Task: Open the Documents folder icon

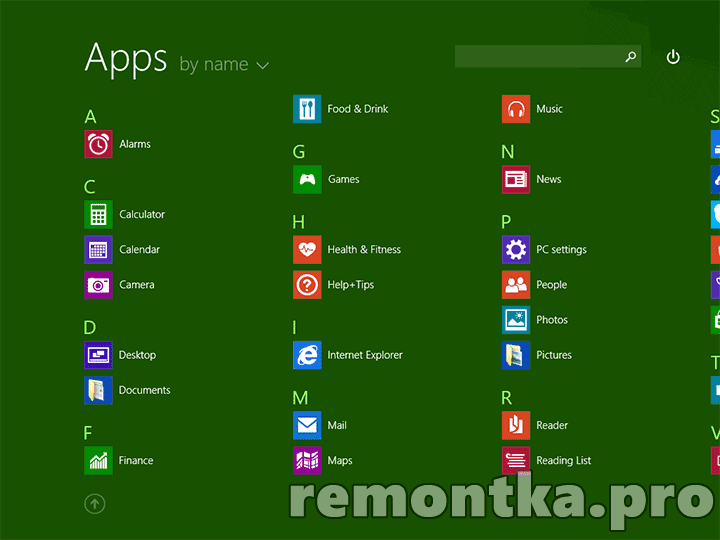Action: 98,390
